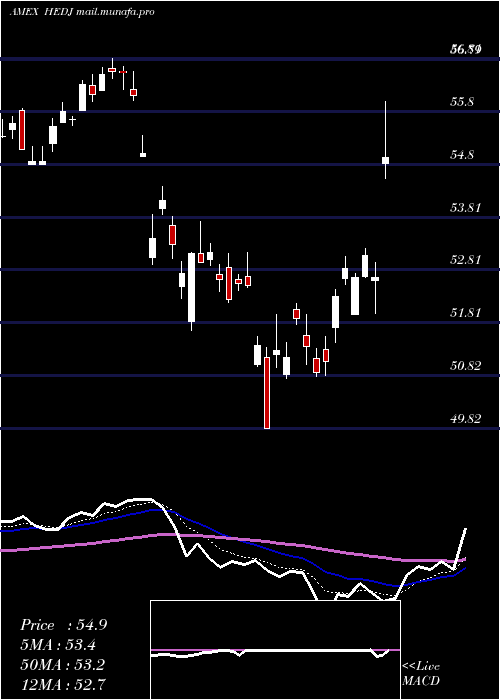Click the '5MA : 53.4' readout
500x700 pixels.
coord(58,645)
